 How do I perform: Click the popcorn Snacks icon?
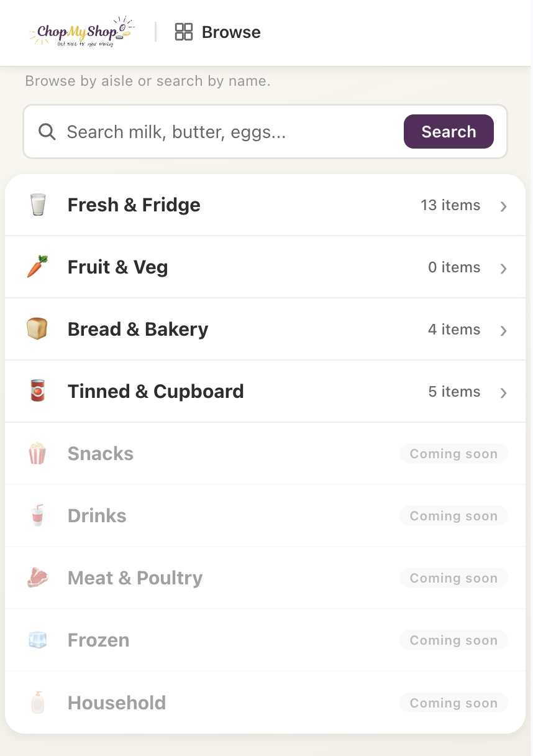tap(37, 453)
